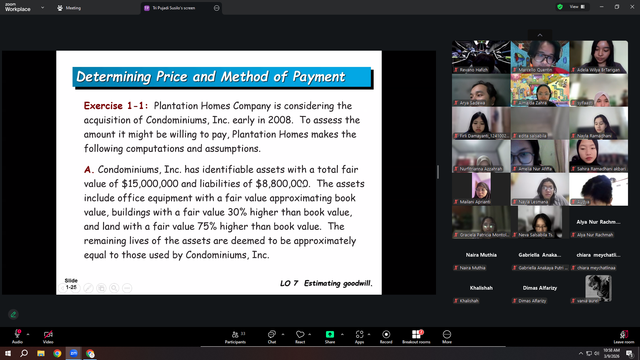The image size is (640, 360).
Task: Select Khalishah participant tile
Action: (481, 288)
